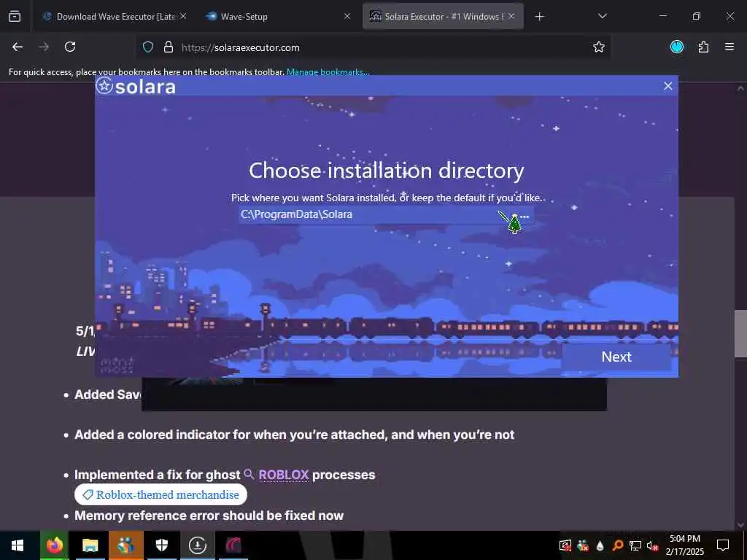Click scrollbar down arrow on page
The width and height of the screenshot is (747, 560).
(x=740, y=525)
